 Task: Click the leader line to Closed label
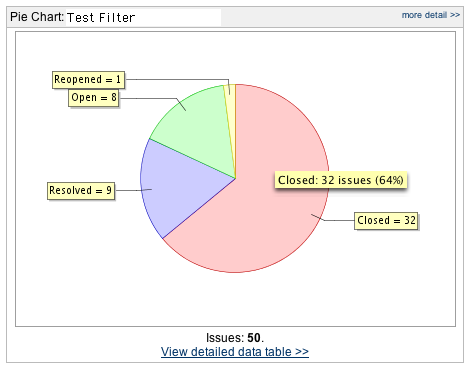click(x=333, y=220)
